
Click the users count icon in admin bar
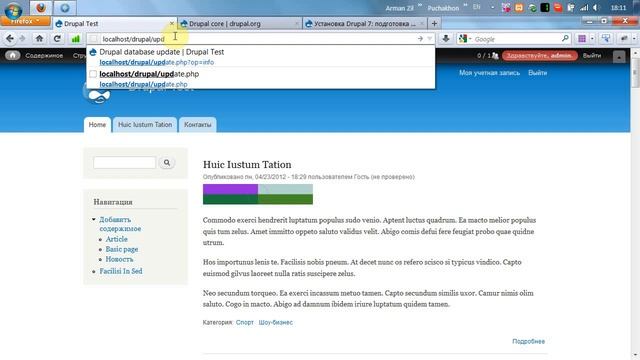495,56
